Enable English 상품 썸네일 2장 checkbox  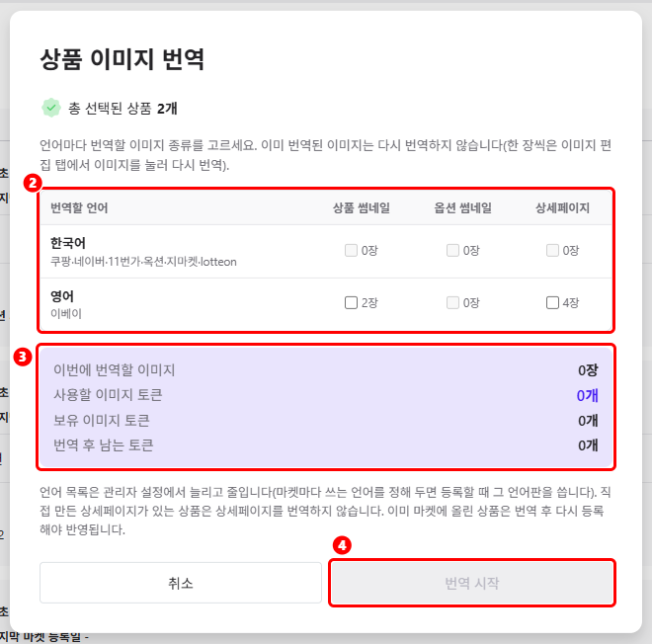pos(351,302)
